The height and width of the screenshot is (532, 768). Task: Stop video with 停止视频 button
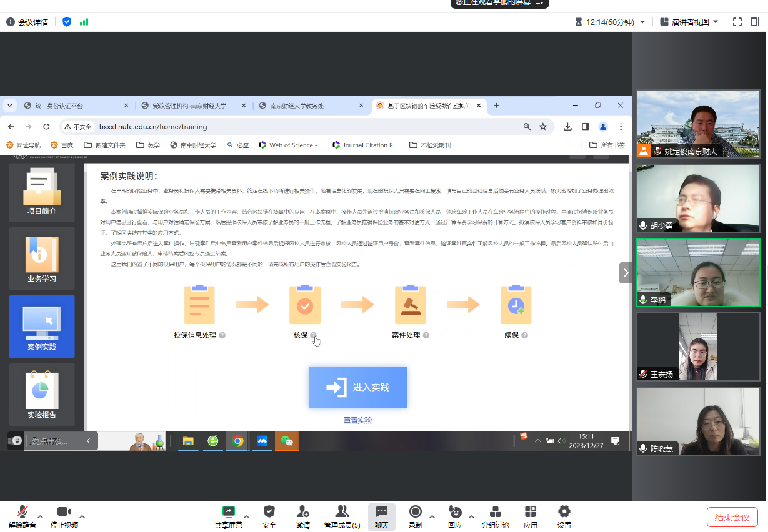point(64,516)
